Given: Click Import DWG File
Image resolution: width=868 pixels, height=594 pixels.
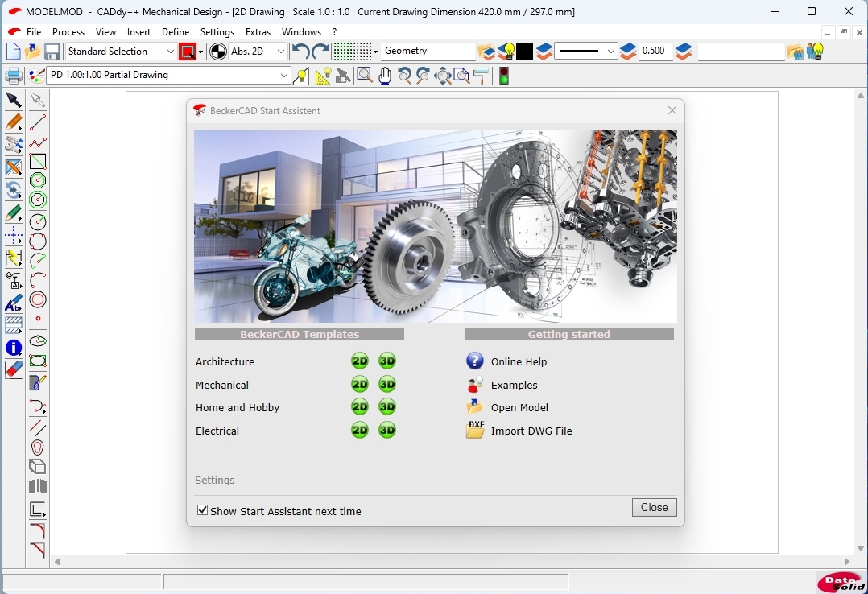Looking at the screenshot, I should [531, 431].
